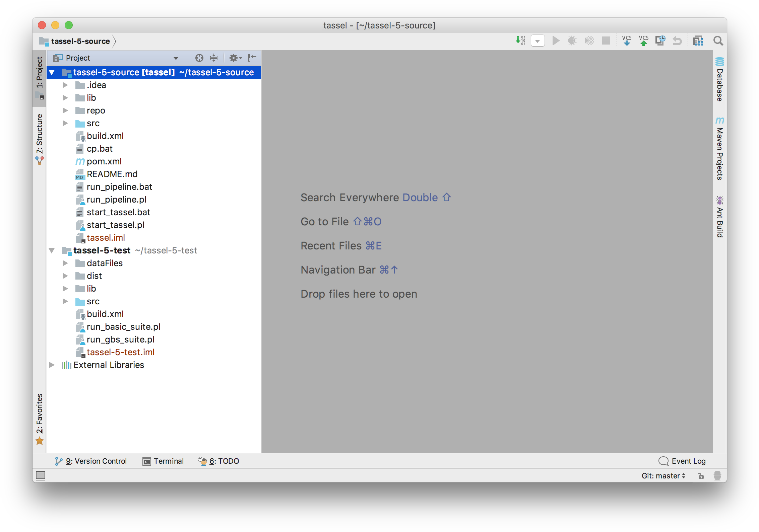Click tassel-5-source breadcrumb in navigation bar
This screenshot has height=532, width=759.
80,41
